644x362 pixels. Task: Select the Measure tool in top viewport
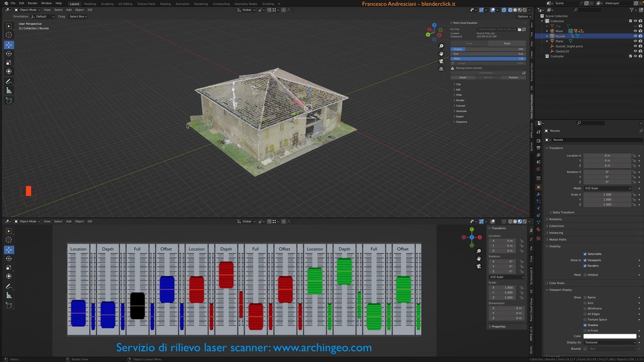(8, 91)
